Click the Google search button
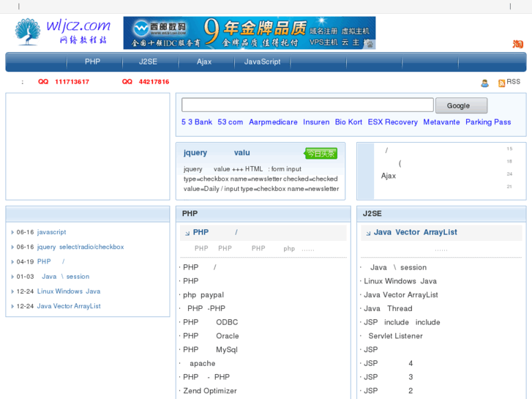Viewport: 532px width, 399px height. tap(462, 105)
